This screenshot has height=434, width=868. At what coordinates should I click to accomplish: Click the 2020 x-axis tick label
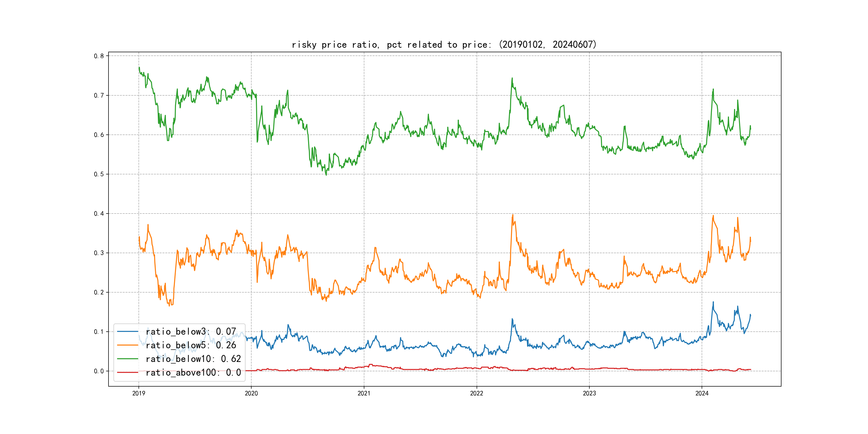[251, 393]
